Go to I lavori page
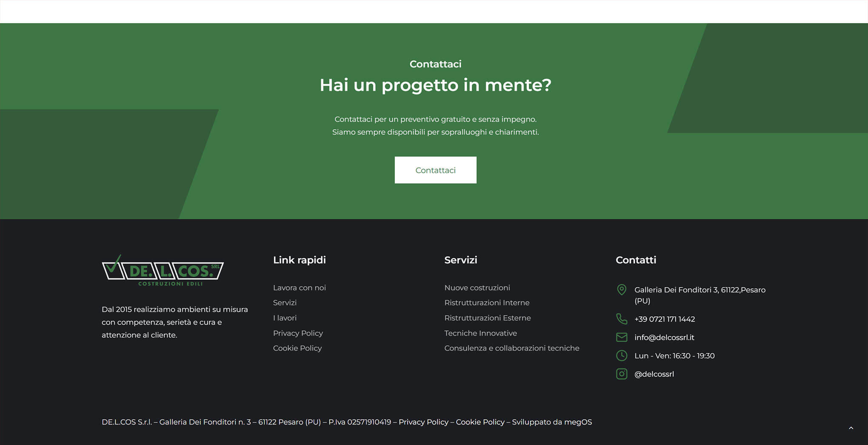 click(285, 318)
